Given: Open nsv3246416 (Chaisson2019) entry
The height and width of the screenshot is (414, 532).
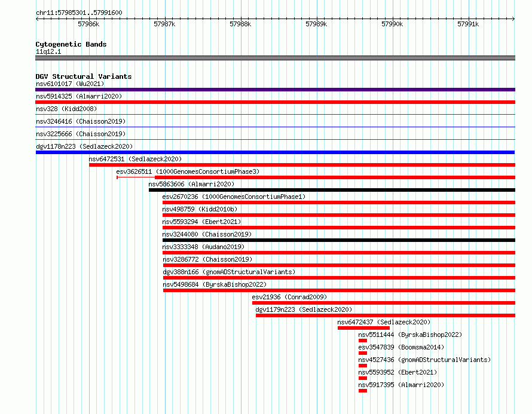Looking at the screenshot, I should coord(81,121).
